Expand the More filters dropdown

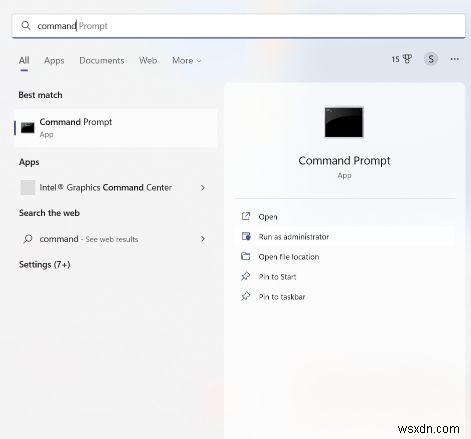click(x=187, y=61)
